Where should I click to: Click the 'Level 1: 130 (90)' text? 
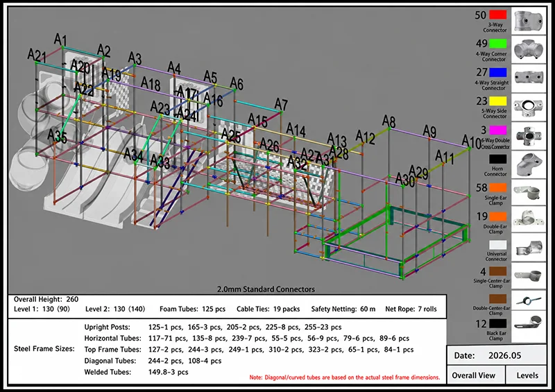(x=42, y=309)
